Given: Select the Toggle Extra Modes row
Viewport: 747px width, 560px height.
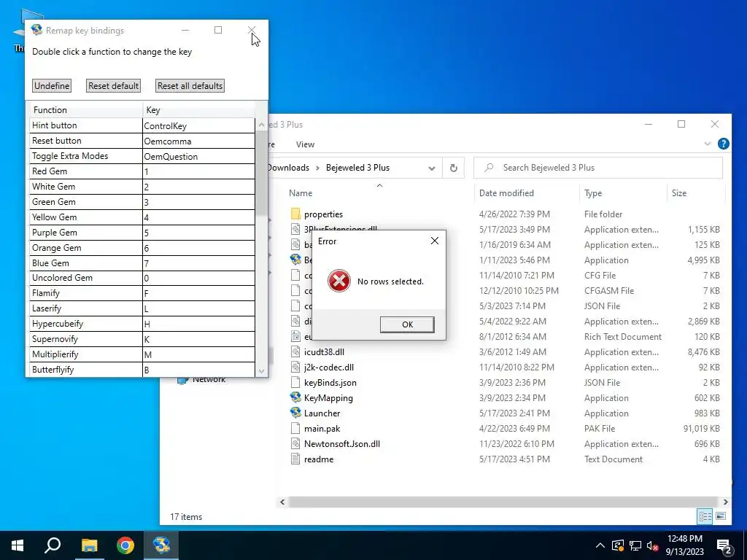Looking at the screenshot, I should [142, 156].
